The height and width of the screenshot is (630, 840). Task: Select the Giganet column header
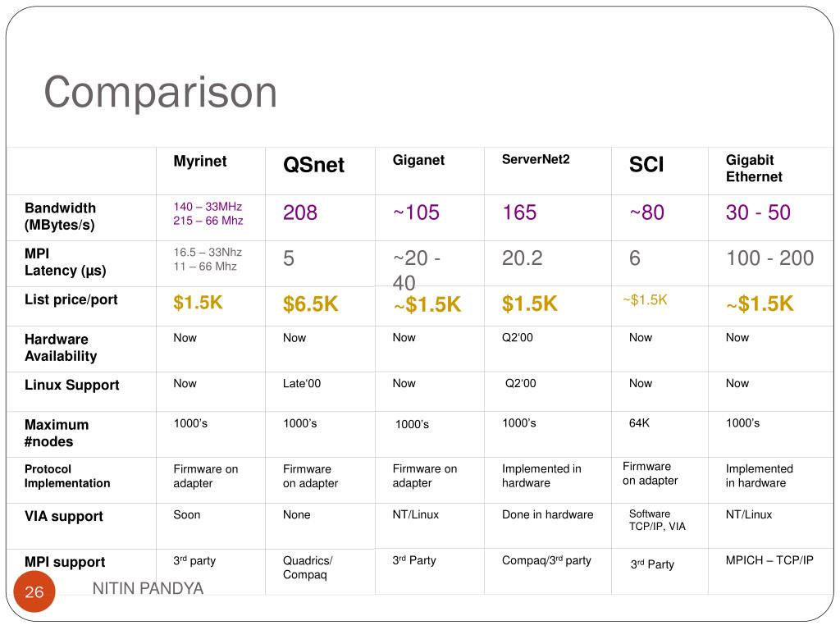point(418,160)
